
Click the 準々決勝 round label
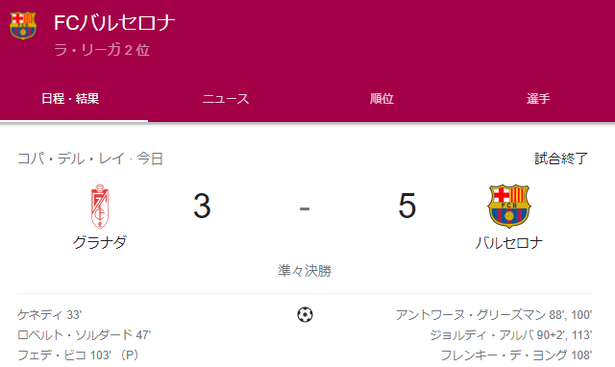(305, 271)
